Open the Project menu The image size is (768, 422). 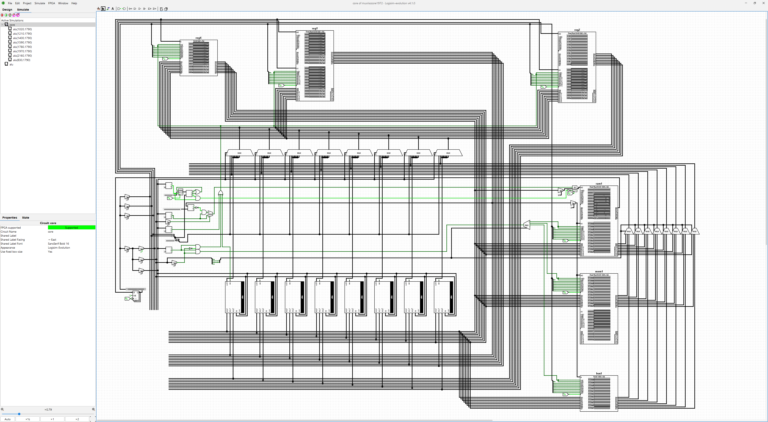pos(27,3)
